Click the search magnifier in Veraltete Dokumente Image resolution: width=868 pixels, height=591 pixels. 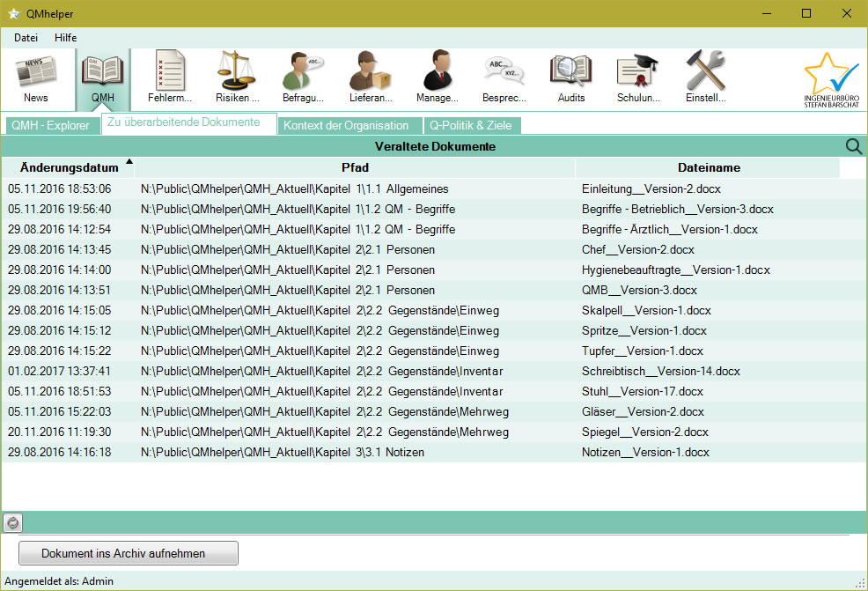coord(853,147)
